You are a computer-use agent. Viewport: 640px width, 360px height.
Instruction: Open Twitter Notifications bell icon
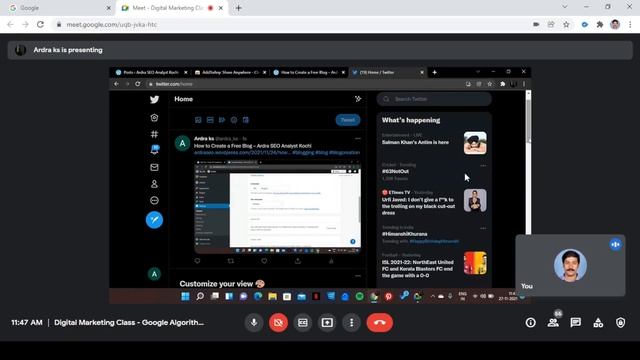coord(154,150)
